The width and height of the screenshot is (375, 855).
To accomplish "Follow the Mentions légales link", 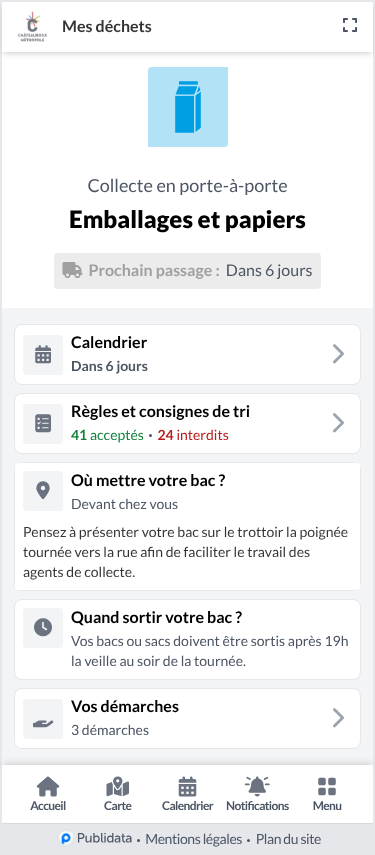I will click(193, 839).
